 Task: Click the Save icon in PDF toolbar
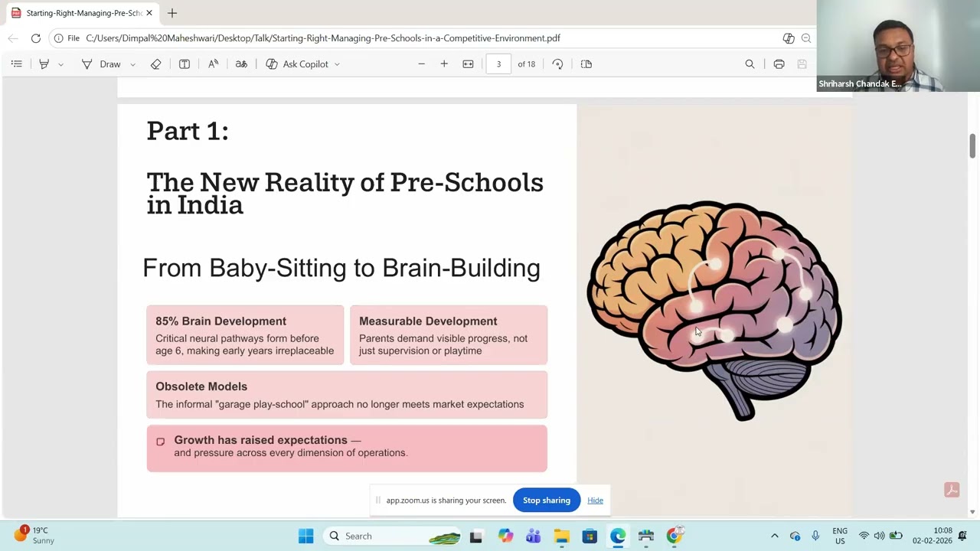pos(802,64)
